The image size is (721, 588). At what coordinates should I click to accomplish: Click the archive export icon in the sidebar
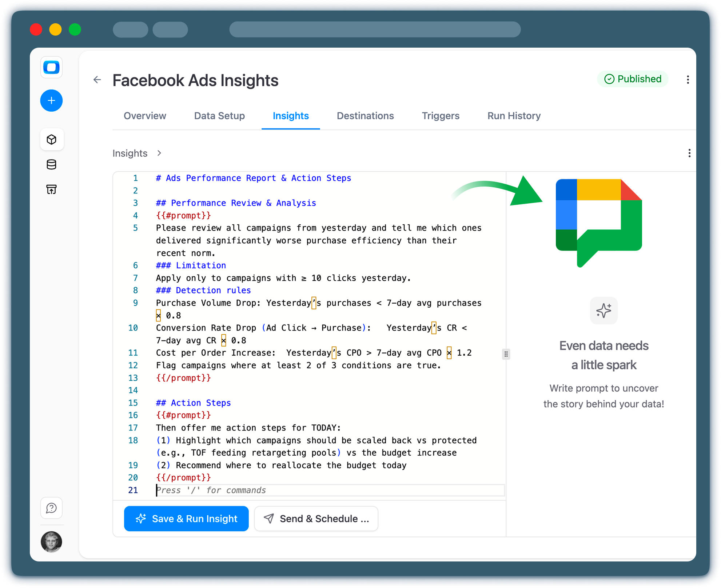pyautogui.click(x=51, y=189)
